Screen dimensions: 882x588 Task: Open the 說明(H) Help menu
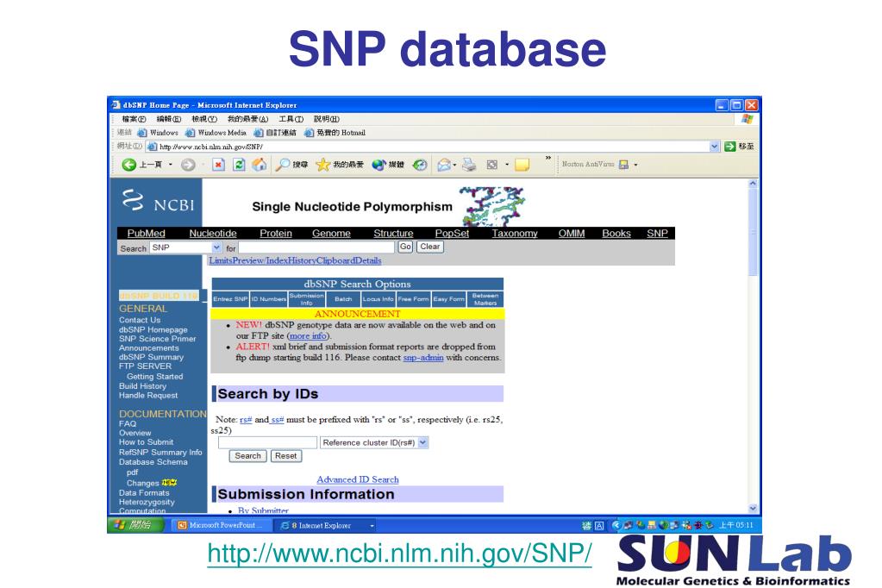[x=326, y=119]
